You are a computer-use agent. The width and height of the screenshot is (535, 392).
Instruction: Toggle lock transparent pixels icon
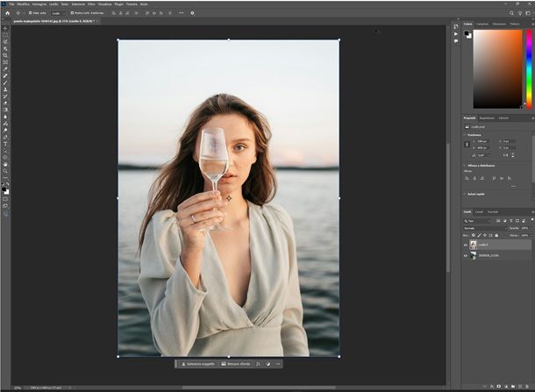(x=474, y=235)
